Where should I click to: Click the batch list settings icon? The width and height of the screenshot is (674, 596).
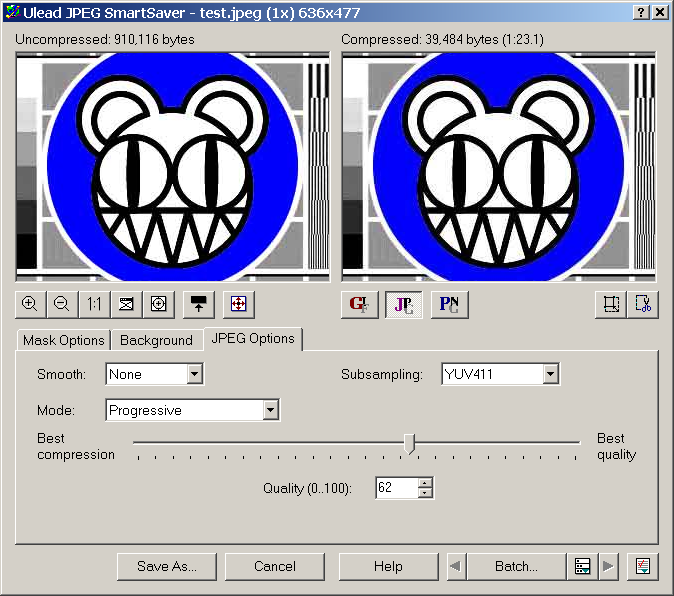coord(582,566)
